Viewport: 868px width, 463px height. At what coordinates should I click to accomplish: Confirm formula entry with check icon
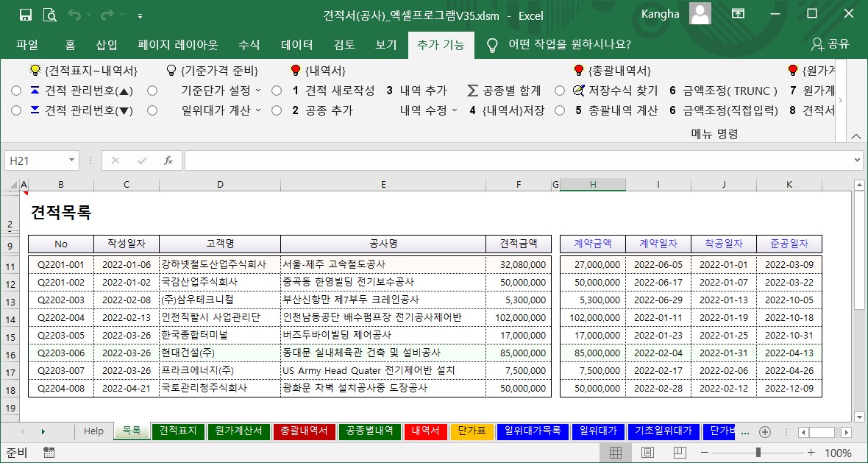coord(142,160)
